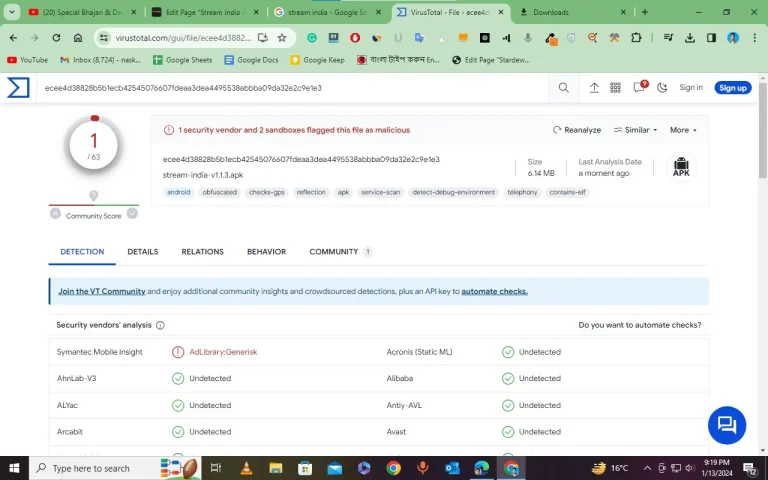Click the Sign in link
The image size is (768, 480).
pos(691,87)
